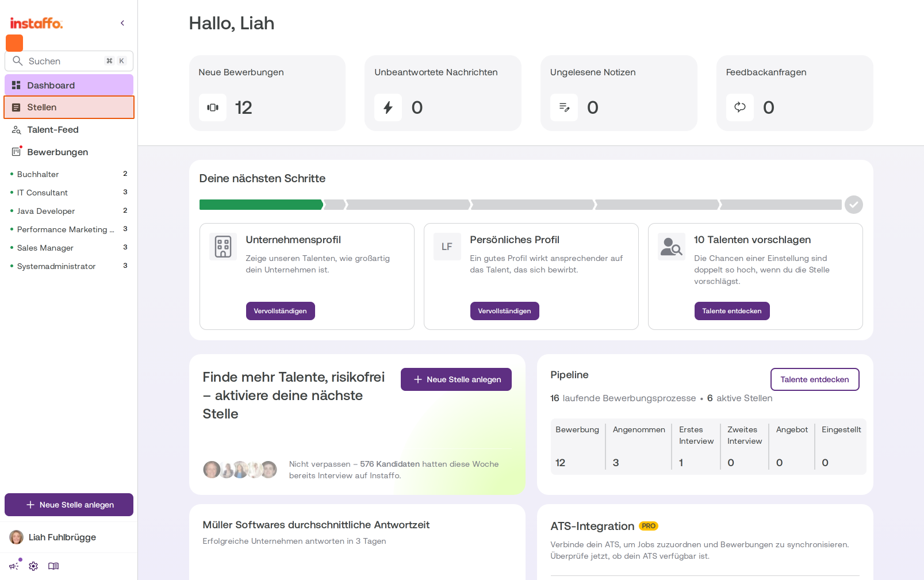Click the Neue Bewerbungen card icon
924x580 pixels.
(213, 107)
